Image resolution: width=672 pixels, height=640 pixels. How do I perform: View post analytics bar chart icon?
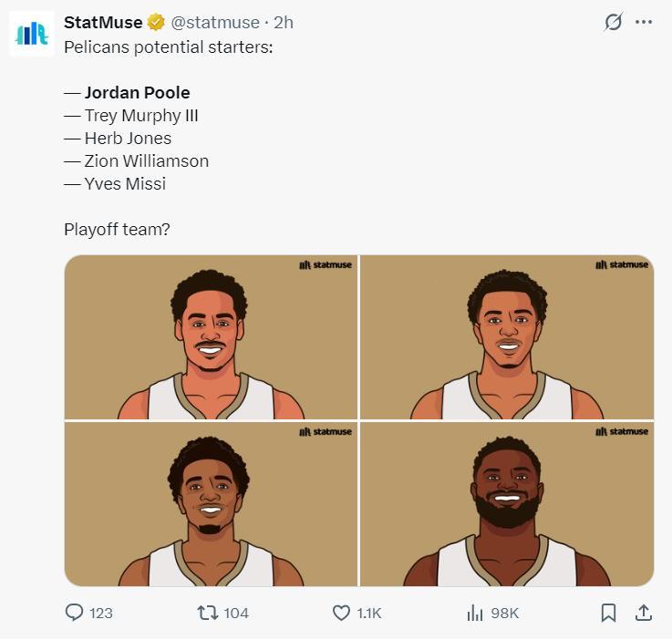[x=475, y=613]
